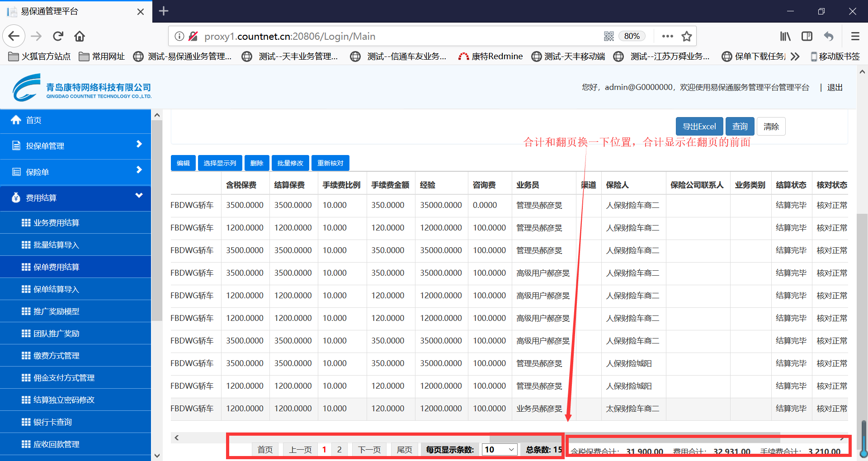Go to page 2 of results

339,450
